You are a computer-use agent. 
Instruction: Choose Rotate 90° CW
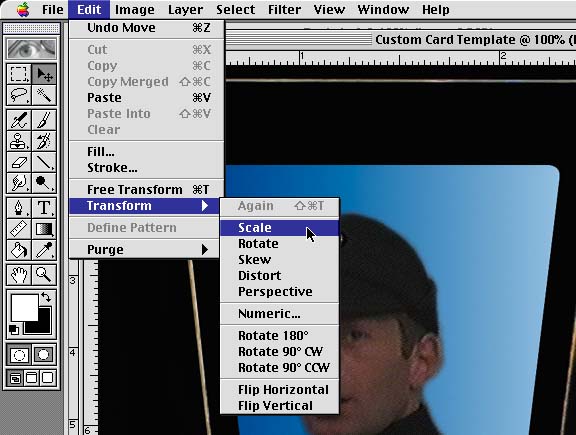click(279, 352)
